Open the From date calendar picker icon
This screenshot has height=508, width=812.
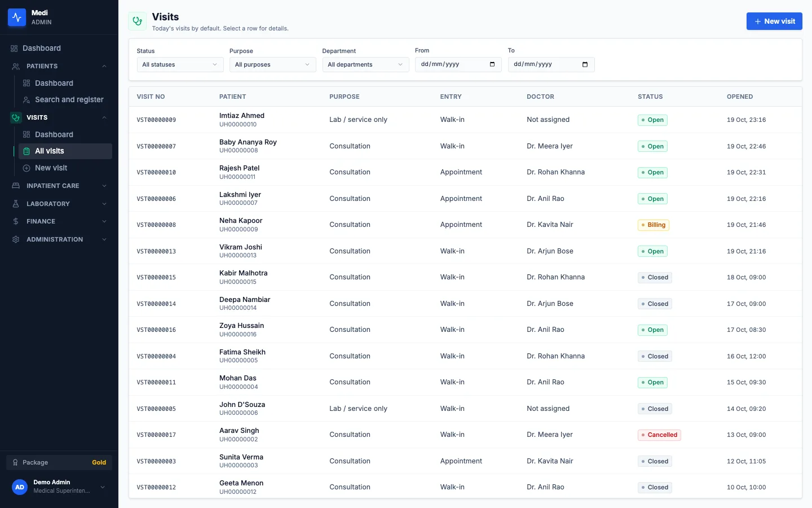point(492,64)
